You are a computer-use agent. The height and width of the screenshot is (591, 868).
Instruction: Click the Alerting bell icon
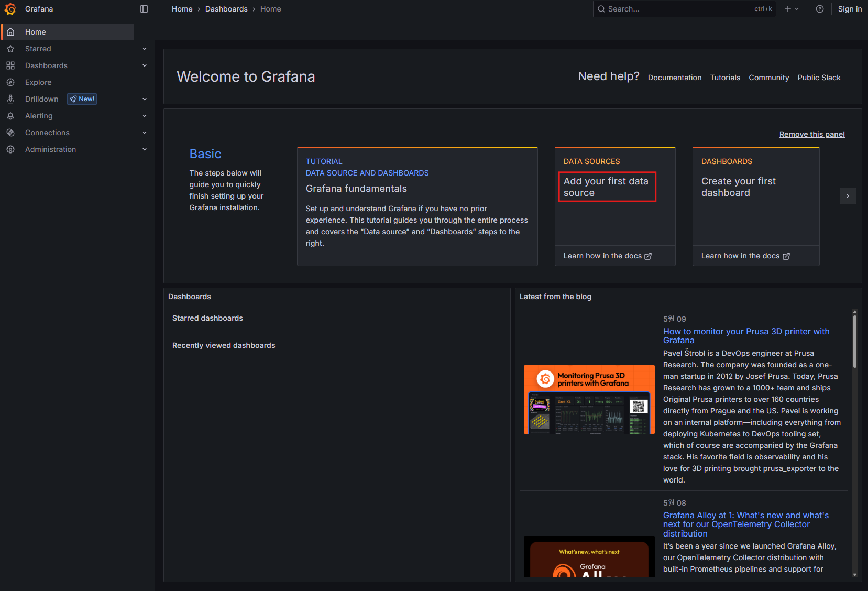coord(10,116)
